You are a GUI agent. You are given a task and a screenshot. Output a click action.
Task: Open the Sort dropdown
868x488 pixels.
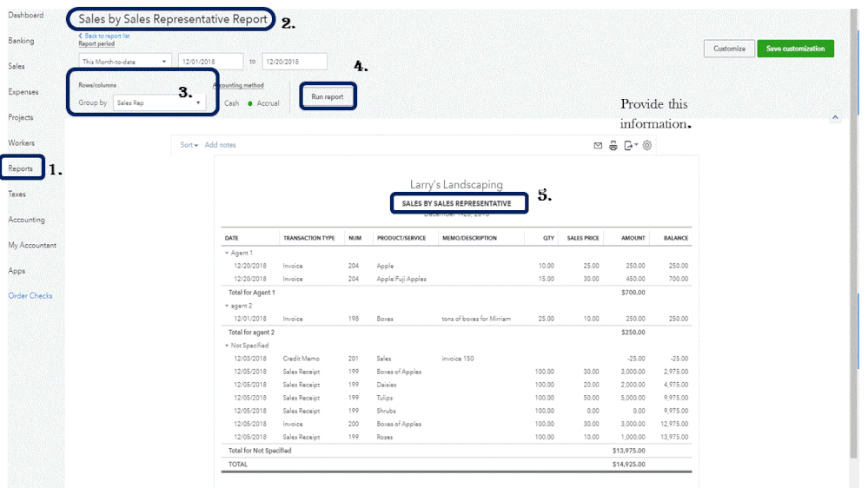189,145
